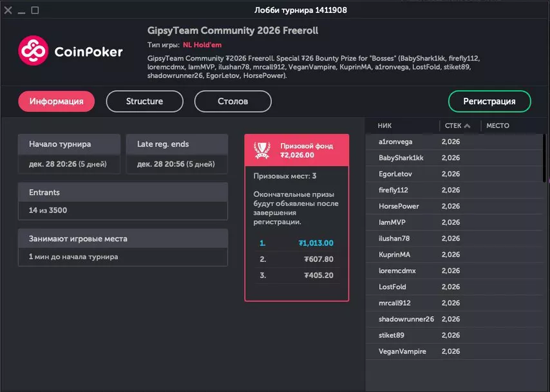
Task: Open the Столов tab
Action: point(232,101)
